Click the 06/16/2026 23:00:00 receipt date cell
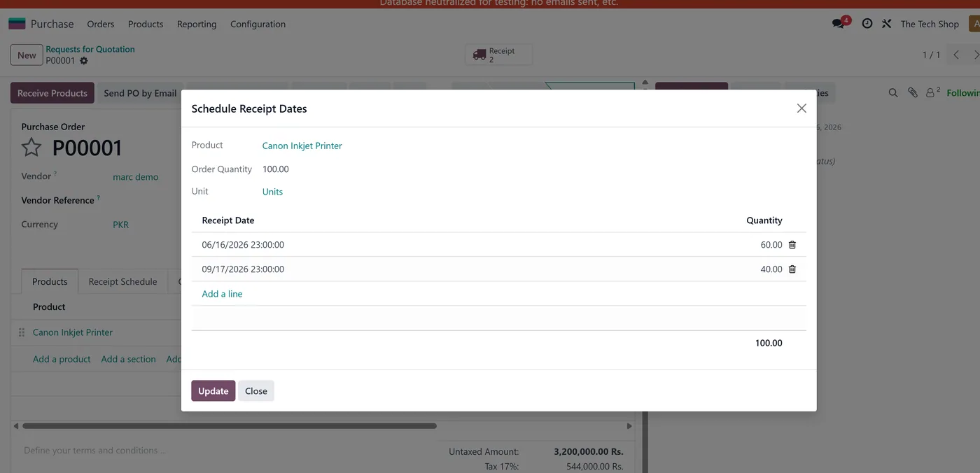The image size is (980, 473). point(243,245)
